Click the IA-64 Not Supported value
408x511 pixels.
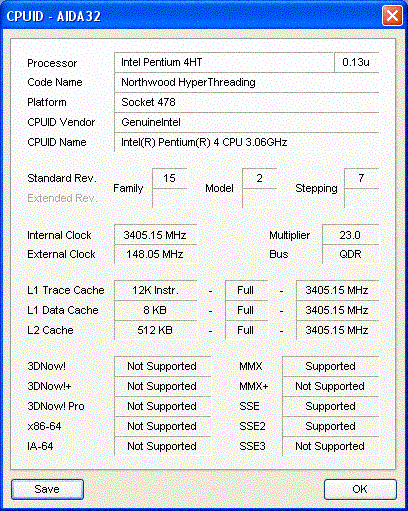[x=162, y=446]
